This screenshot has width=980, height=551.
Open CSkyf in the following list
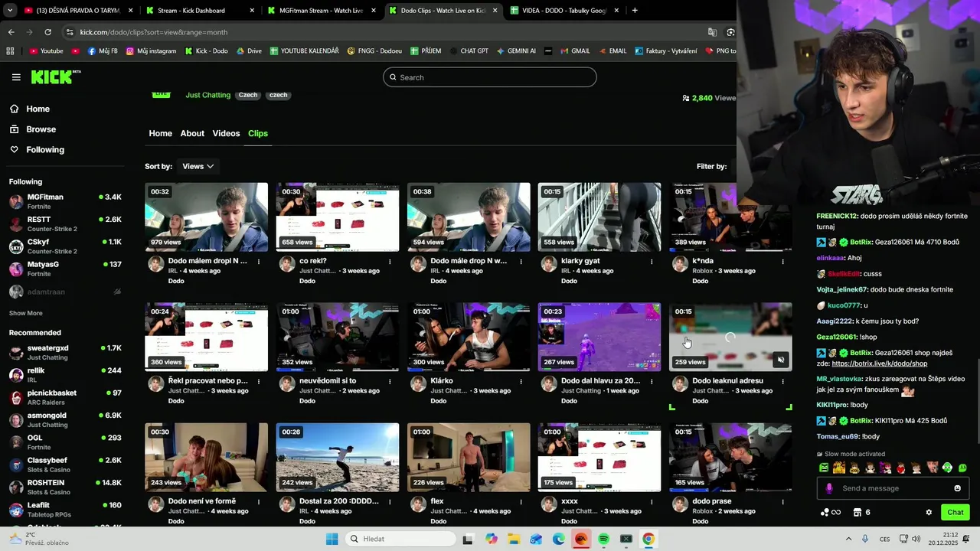tap(65, 246)
